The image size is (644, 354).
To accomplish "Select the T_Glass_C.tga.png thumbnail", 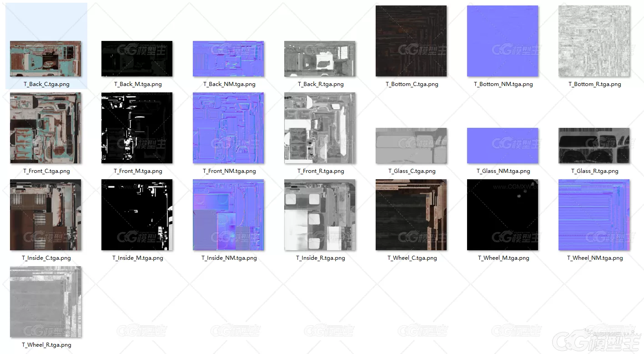I will click(x=411, y=146).
